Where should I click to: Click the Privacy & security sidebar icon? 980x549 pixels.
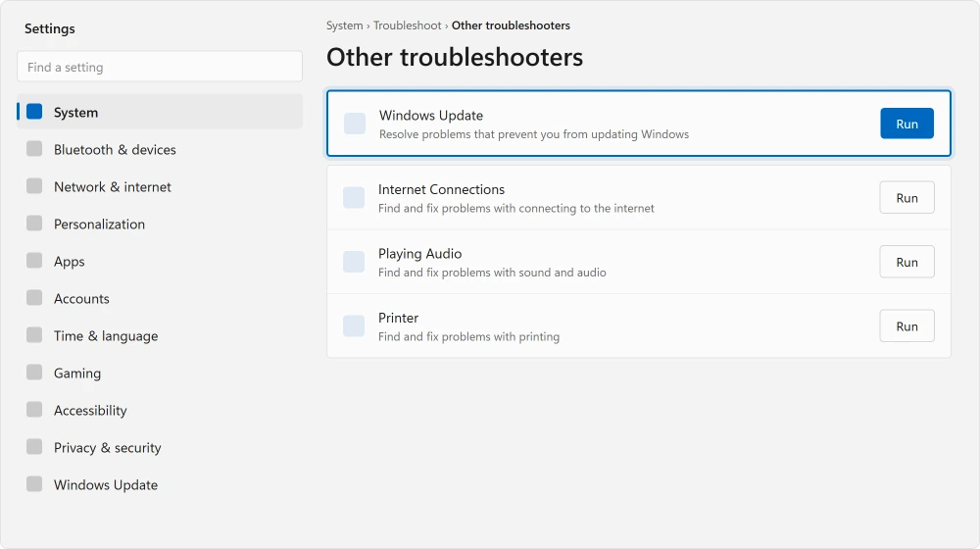click(x=34, y=446)
